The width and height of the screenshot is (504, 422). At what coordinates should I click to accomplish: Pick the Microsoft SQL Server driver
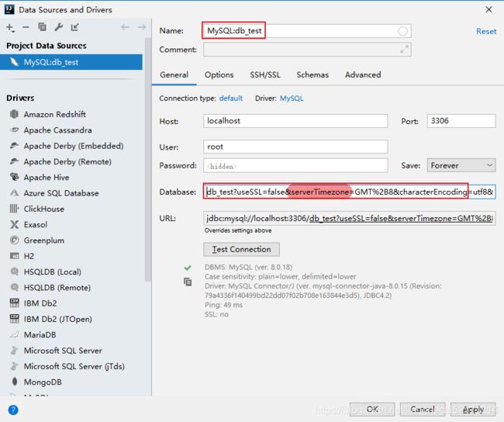(63, 351)
